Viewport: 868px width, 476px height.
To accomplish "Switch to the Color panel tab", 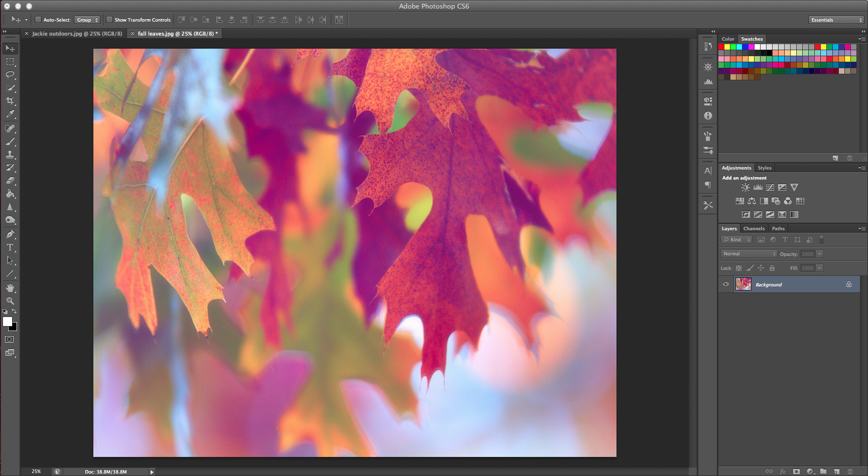I will (728, 39).
